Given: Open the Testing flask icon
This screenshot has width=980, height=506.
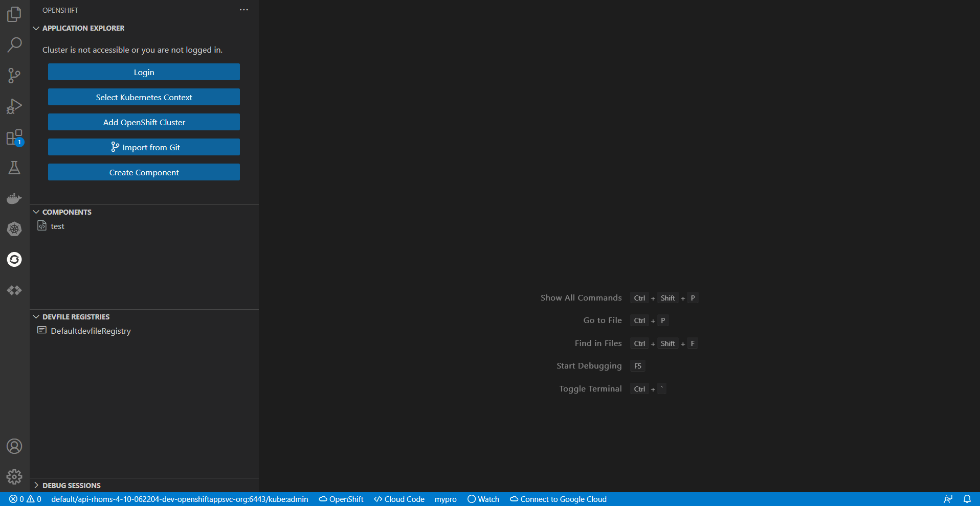Looking at the screenshot, I should click(14, 168).
